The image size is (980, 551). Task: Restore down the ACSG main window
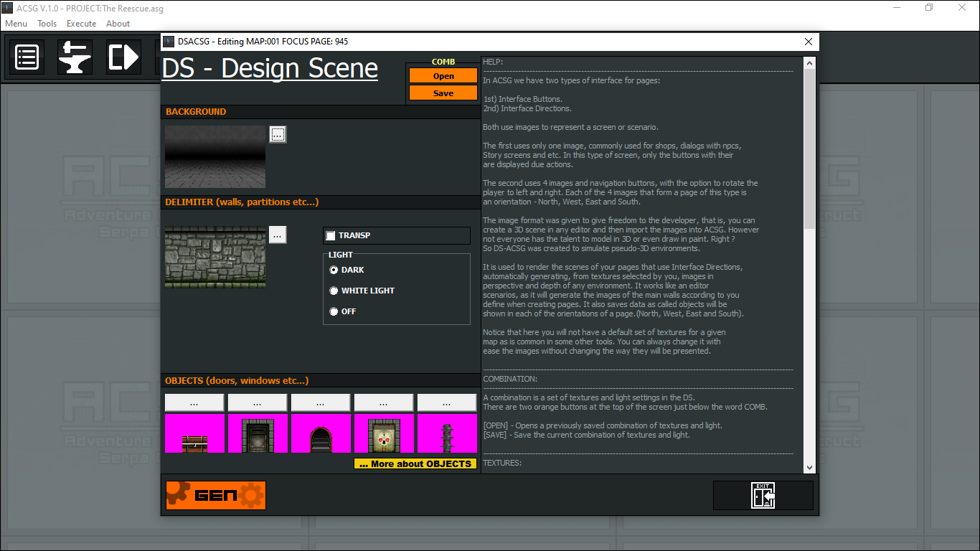coord(929,7)
